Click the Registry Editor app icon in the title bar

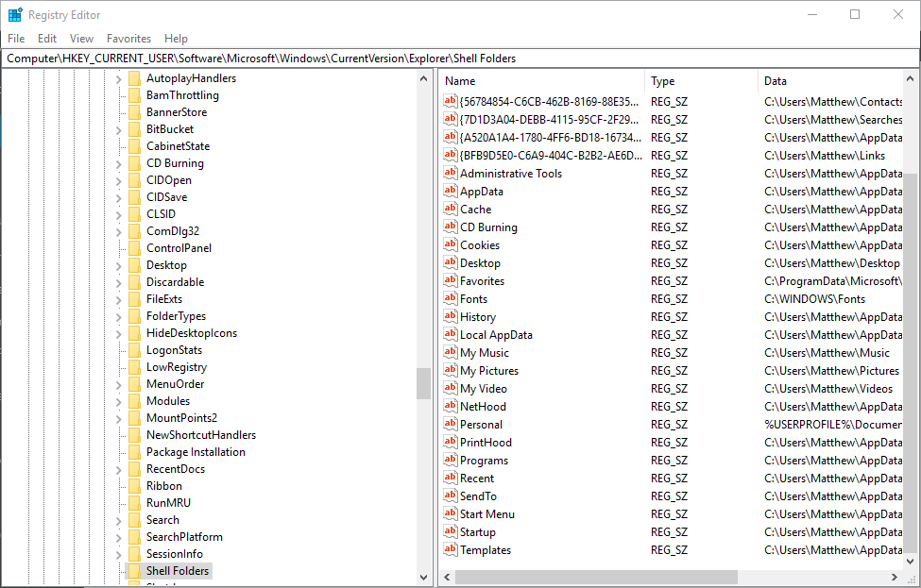tap(15, 15)
